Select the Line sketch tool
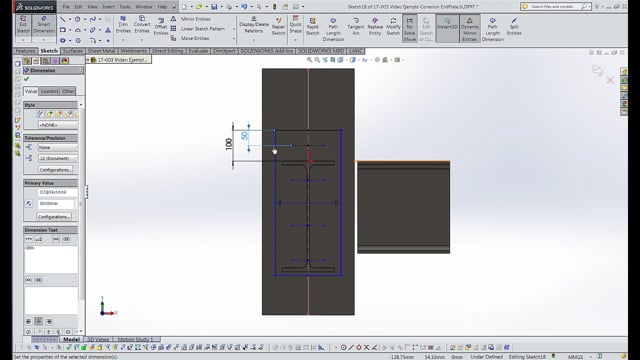The image size is (640, 360). (62, 19)
